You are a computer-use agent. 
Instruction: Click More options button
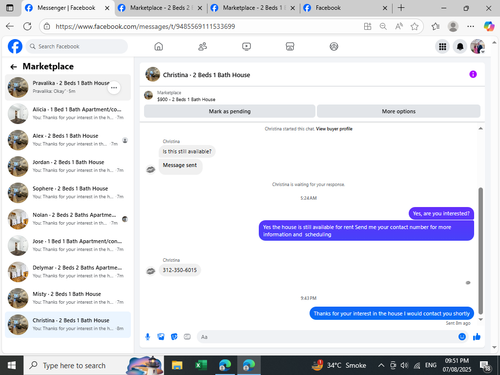tap(398, 111)
